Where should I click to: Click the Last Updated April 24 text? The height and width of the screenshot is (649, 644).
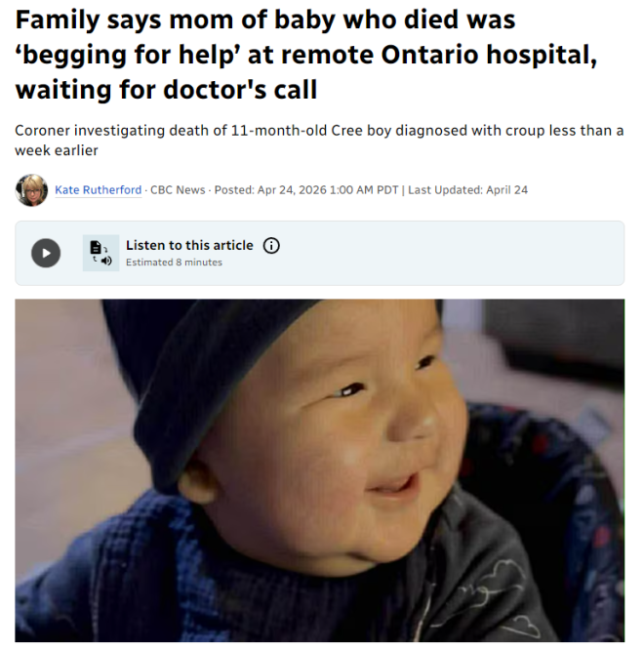coord(467,190)
